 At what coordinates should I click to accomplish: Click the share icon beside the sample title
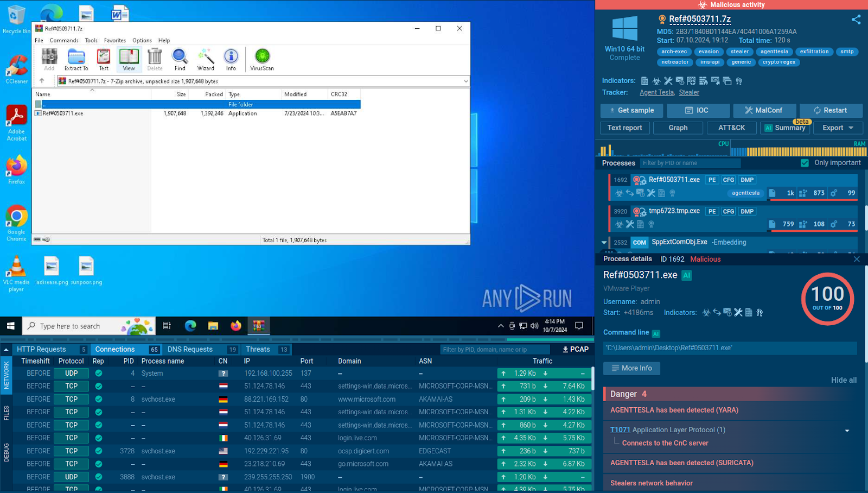[x=856, y=20]
